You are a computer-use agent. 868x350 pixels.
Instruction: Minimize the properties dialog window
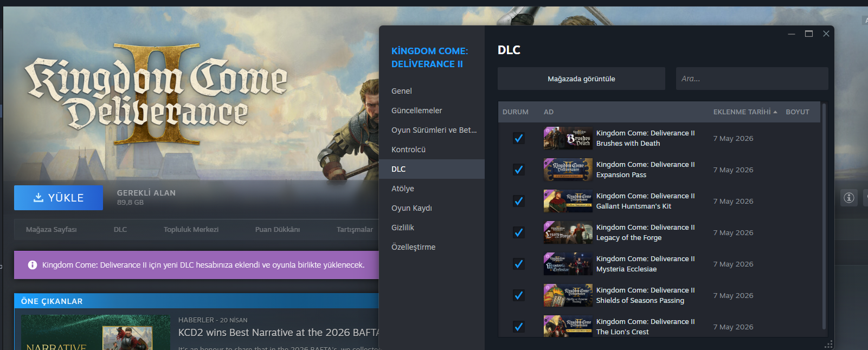pos(792,34)
